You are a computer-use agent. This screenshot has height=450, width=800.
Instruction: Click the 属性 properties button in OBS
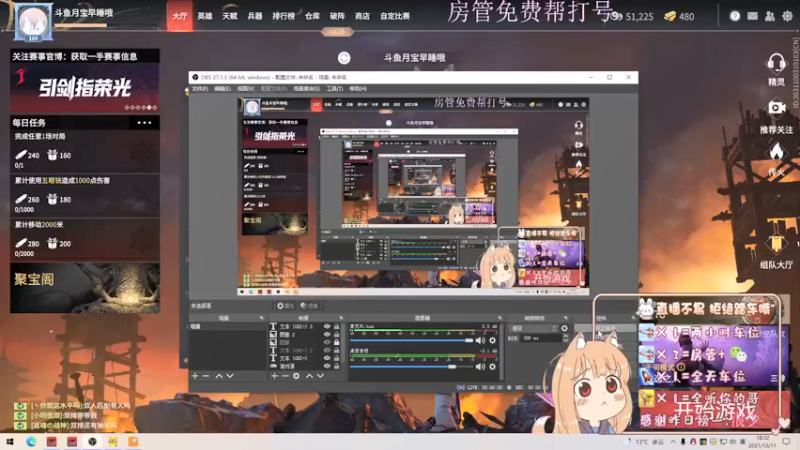pyautogui.click(x=286, y=306)
